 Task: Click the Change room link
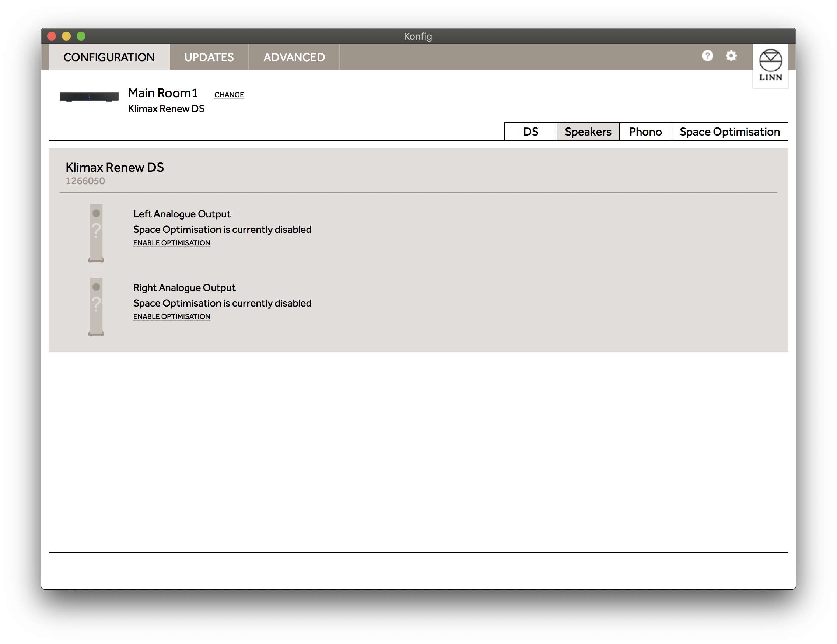tap(229, 95)
